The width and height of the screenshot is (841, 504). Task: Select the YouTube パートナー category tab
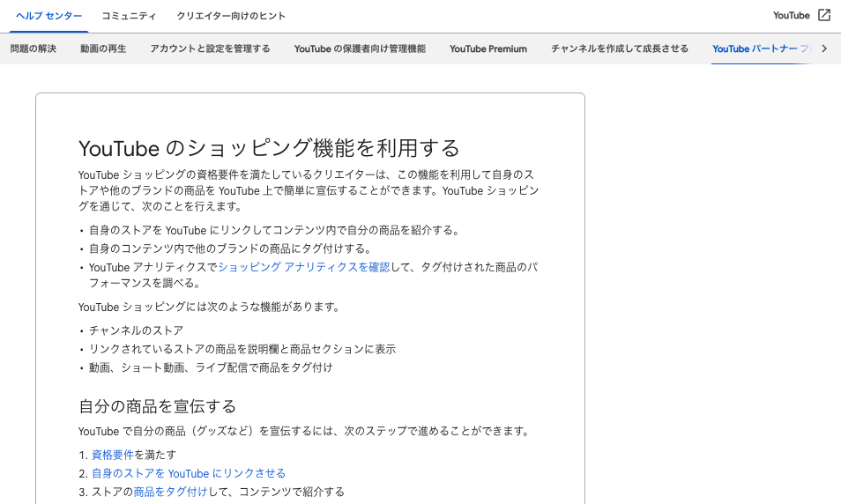point(761,48)
